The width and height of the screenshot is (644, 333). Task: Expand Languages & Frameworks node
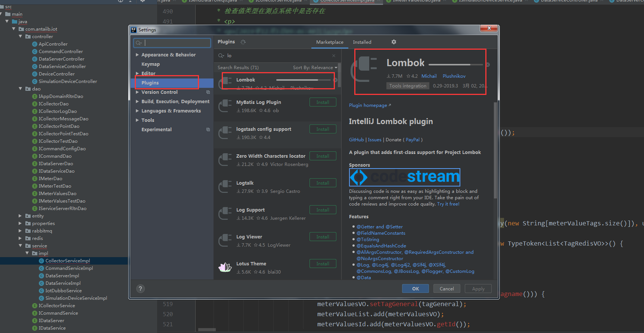[137, 111]
